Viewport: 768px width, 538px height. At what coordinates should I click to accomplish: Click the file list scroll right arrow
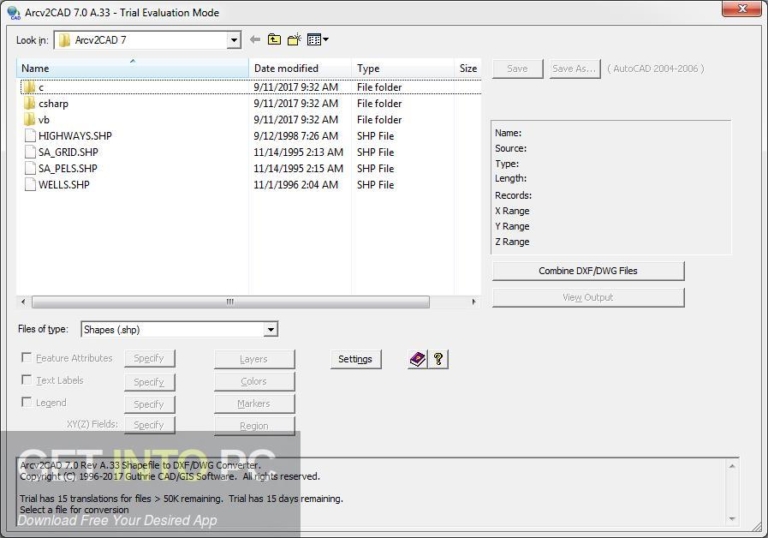tap(473, 302)
